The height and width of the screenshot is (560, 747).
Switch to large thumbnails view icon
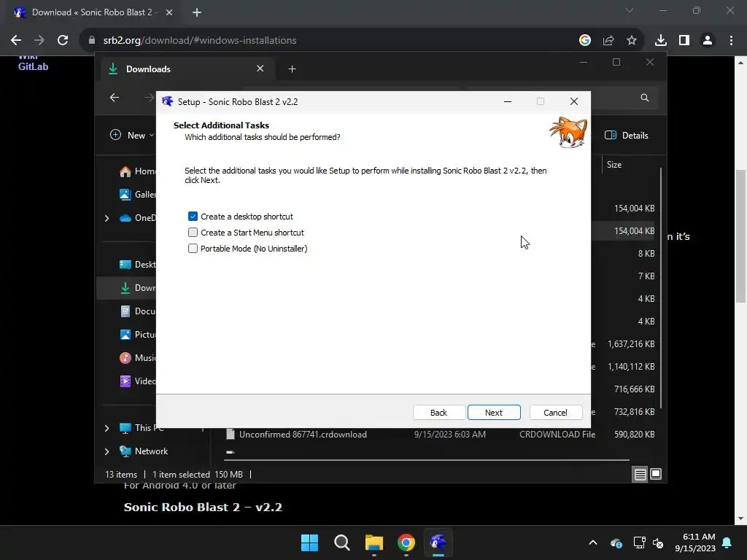click(x=656, y=474)
